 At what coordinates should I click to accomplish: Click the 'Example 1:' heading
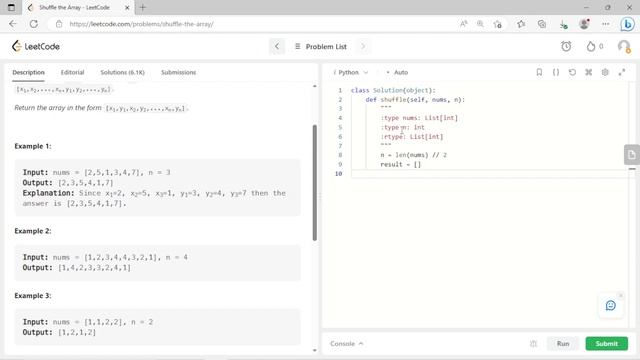click(x=33, y=146)
